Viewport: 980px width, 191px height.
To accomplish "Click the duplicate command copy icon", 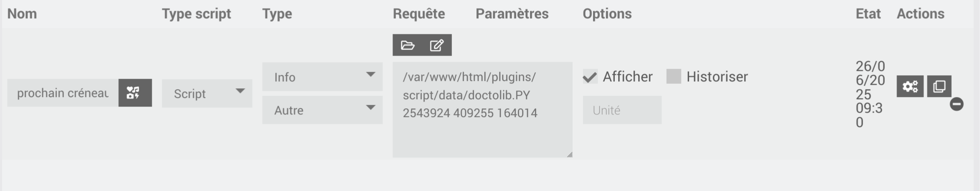I will click(939, 86).
